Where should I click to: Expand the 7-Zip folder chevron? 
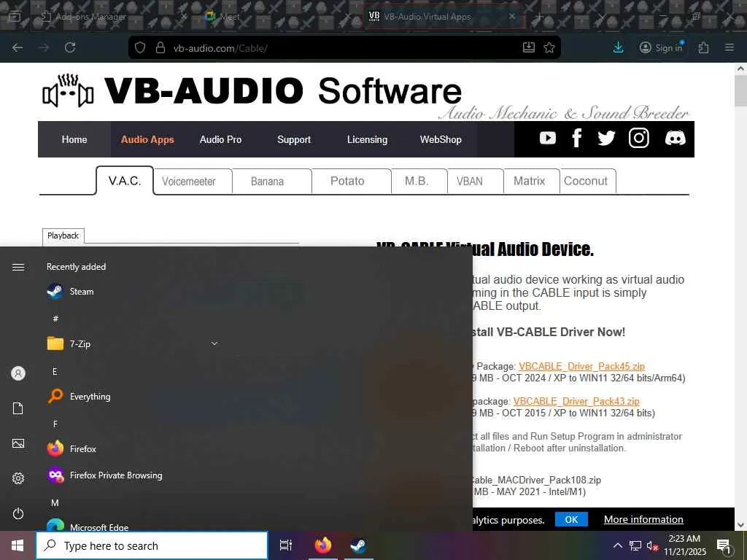point(214,343)
